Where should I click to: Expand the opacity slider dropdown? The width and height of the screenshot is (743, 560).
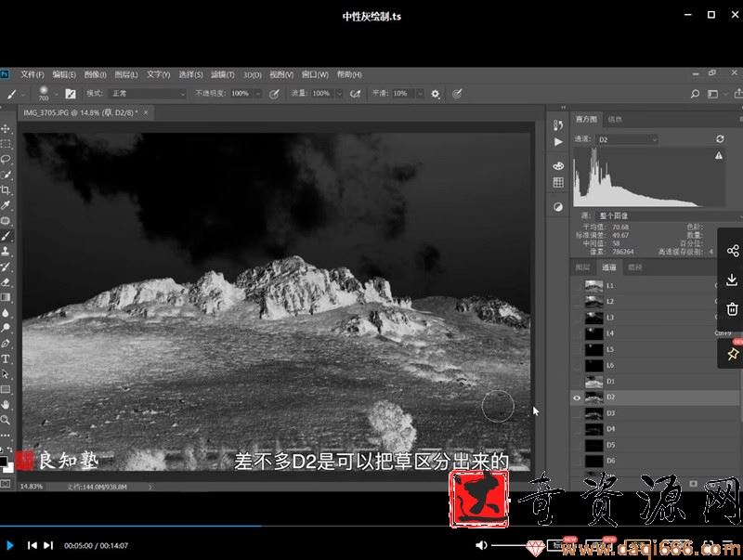pyautogui.click(x=258, y=94)
